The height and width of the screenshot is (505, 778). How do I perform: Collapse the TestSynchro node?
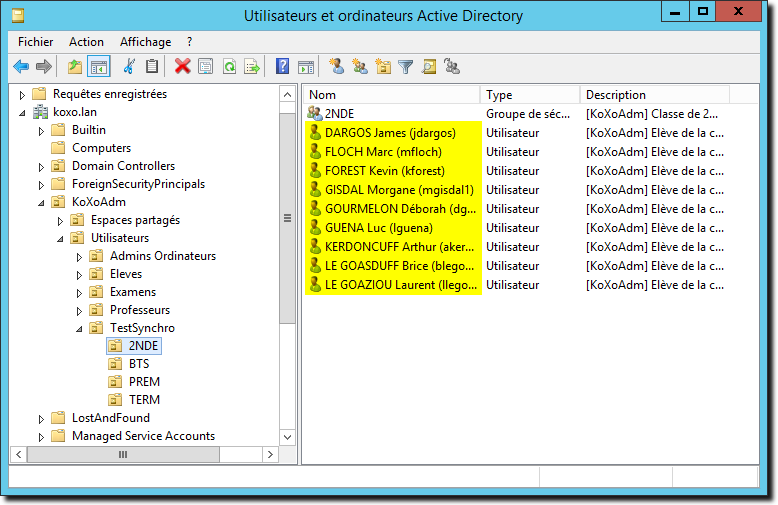tap(79, 329)
